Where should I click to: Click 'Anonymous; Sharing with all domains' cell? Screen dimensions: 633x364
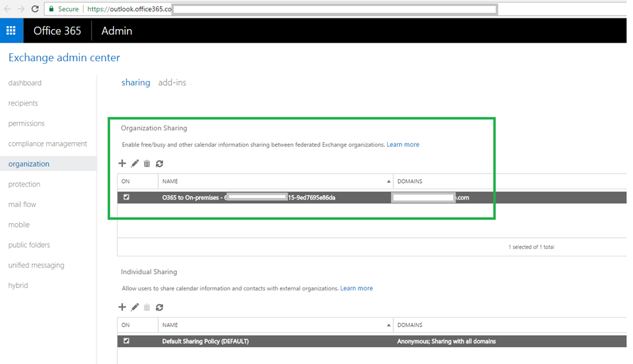[x=446, y=341]
